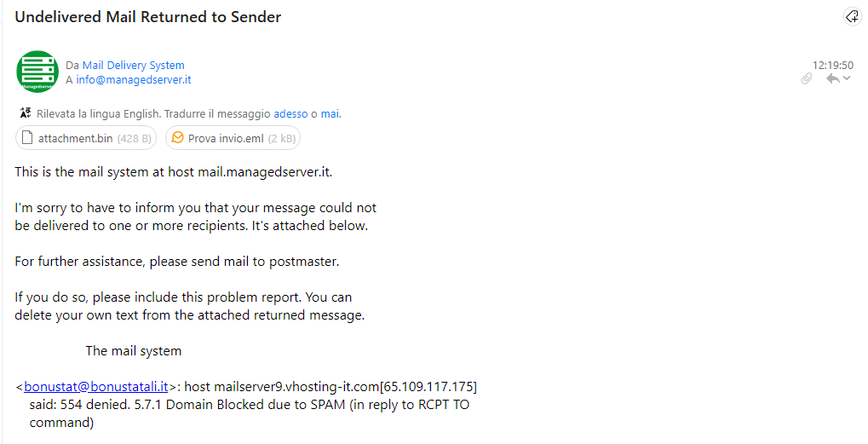
Task: Click the green Managedserver sender avatar
Action: [37, 72]
